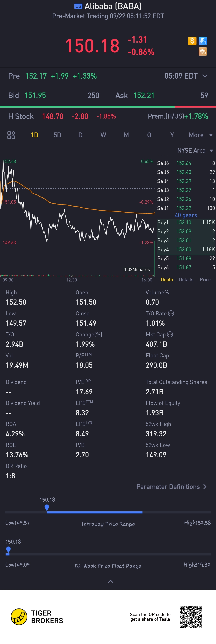The height and width of the screenshot is (644, 216).
Task: Select the Y yearly chart tab
Action: pyautogui.click(x=172, y=135)
